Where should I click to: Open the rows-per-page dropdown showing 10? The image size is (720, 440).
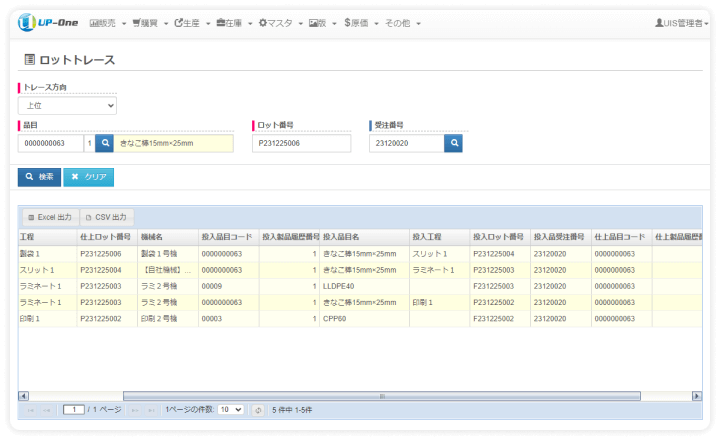(x=230, y=410)
